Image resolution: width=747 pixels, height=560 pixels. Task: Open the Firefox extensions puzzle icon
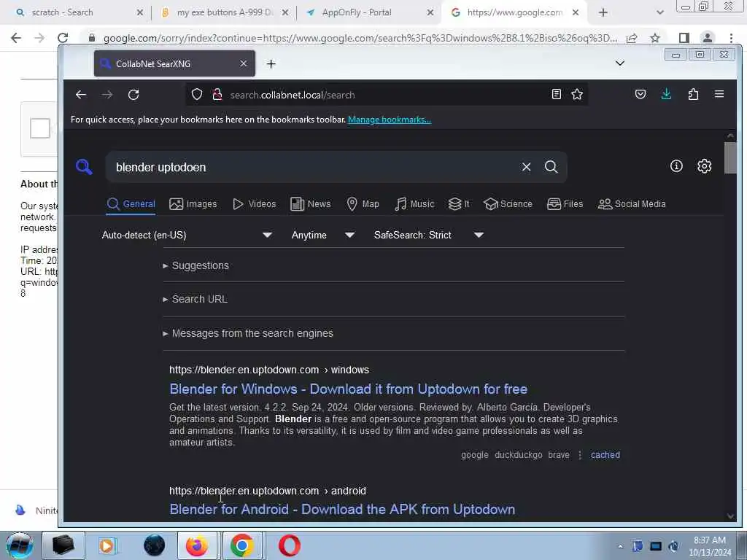click(693, 94)
